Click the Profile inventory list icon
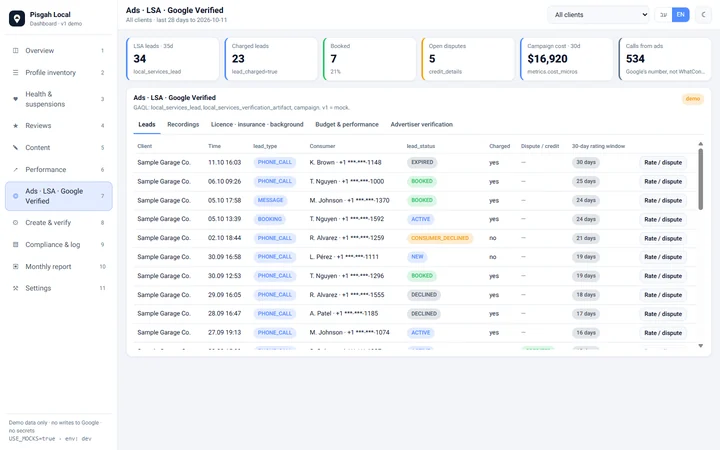Image resolution: width=720 pixels, height=450 pixels. [x=16, y=73]
